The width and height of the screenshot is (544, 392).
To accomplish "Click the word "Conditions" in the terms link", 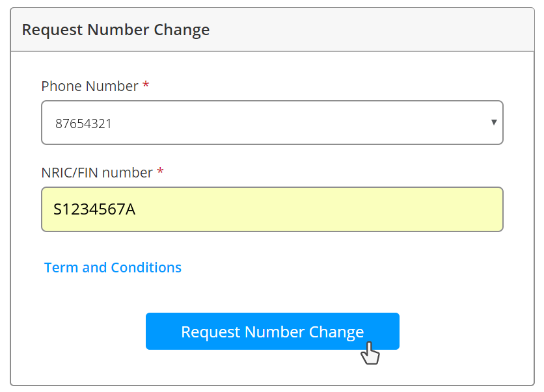I will 146,268.
